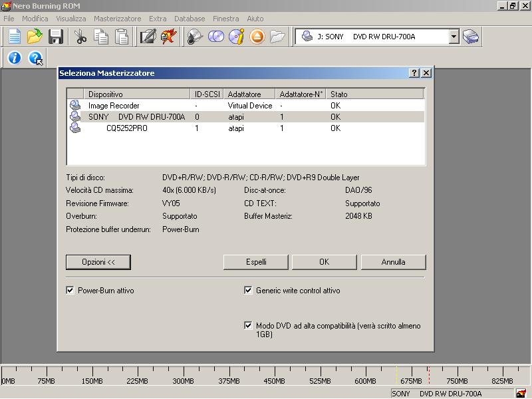Click the Paste clipboard icon
Viewport: 532px width, 399px height.
coord(122,37)
